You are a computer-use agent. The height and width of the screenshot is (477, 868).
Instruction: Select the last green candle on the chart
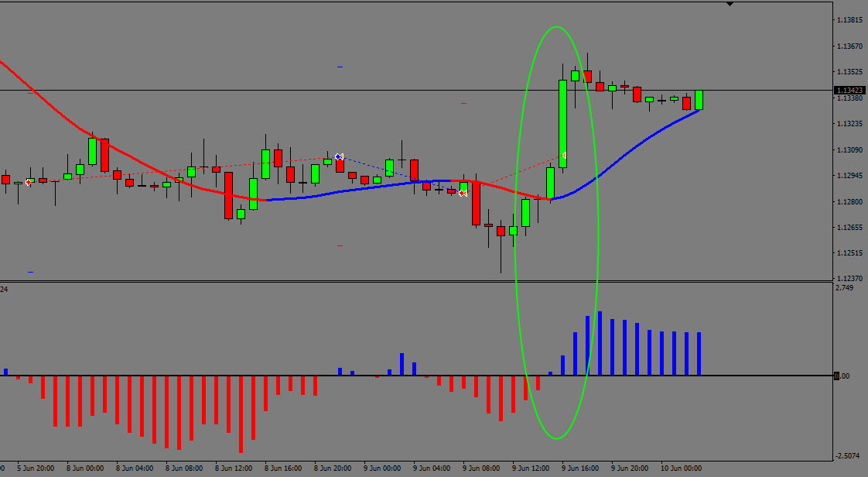[699, 100]
